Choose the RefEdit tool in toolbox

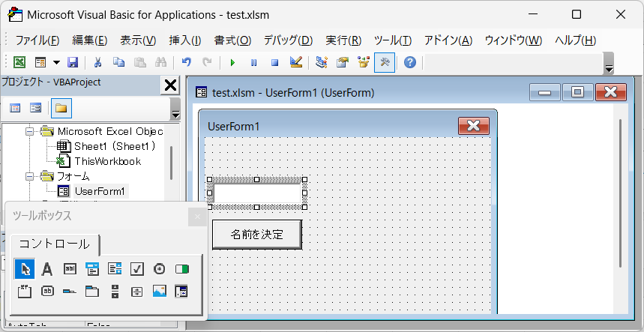pyautogui.click(x=181, y=292)
